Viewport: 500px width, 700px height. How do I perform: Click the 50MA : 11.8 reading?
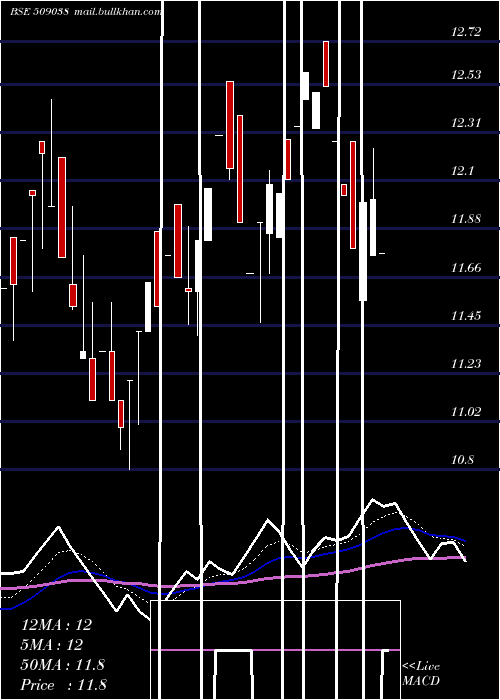(x=62, y=665)
